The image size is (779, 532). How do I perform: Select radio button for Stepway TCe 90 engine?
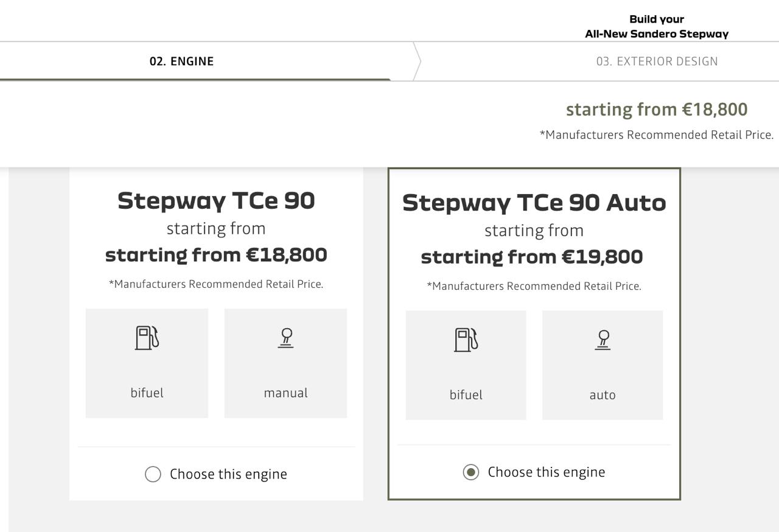coord(153,474)
